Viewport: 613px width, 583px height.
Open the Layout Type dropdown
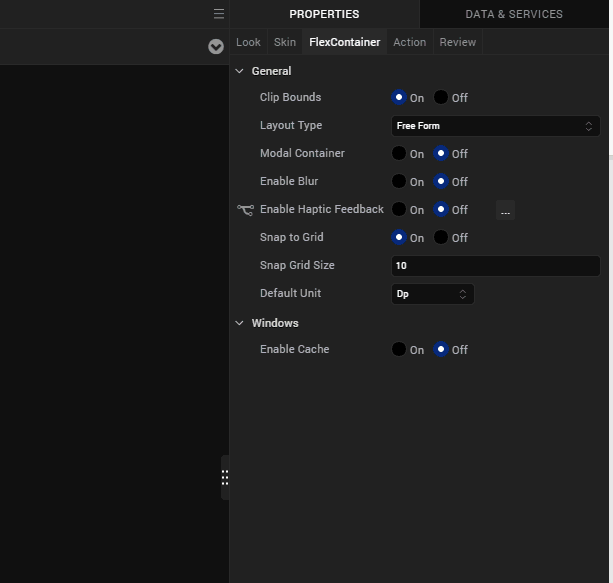[495, 126]
